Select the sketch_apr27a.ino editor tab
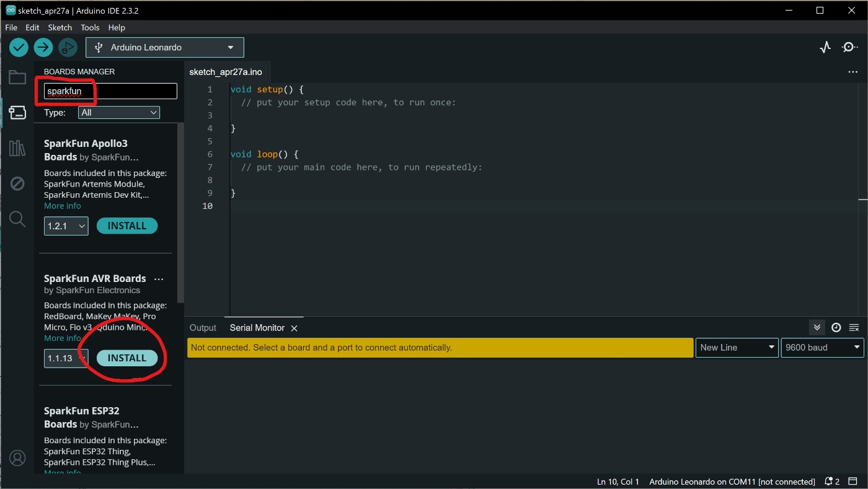Viewport: 868px width, 489px height. click(226, 72)
